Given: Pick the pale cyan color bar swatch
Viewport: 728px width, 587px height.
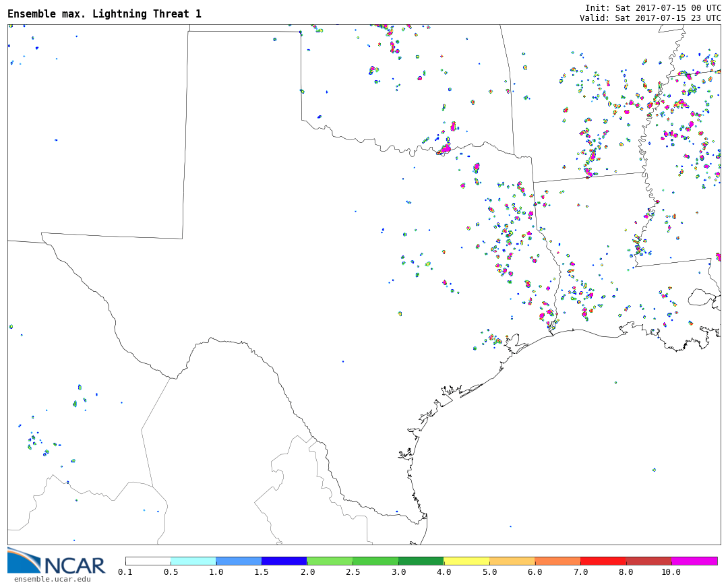Looking at the screenshot, I should (193, 561).
